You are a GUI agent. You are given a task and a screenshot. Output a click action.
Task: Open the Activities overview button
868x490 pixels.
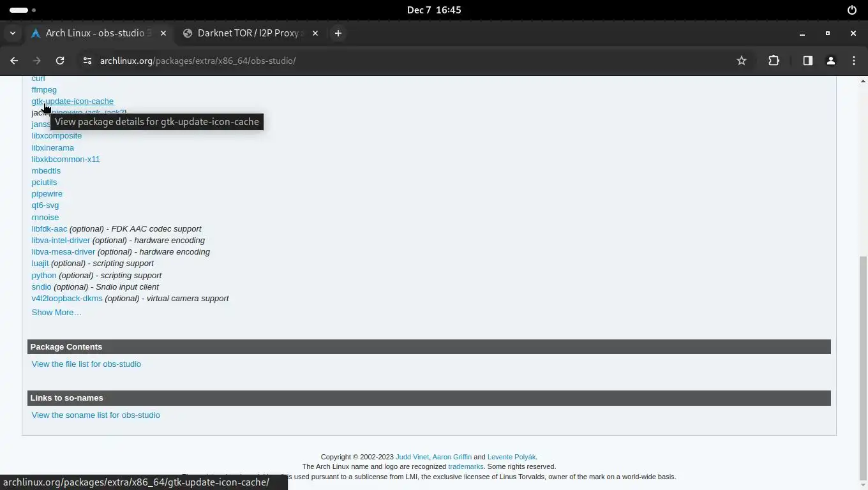pos(22,10)
